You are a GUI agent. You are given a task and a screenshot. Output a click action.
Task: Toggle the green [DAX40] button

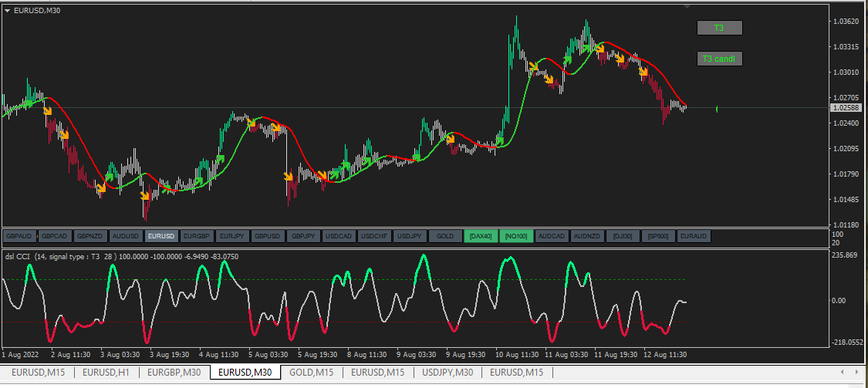point(481,236)
